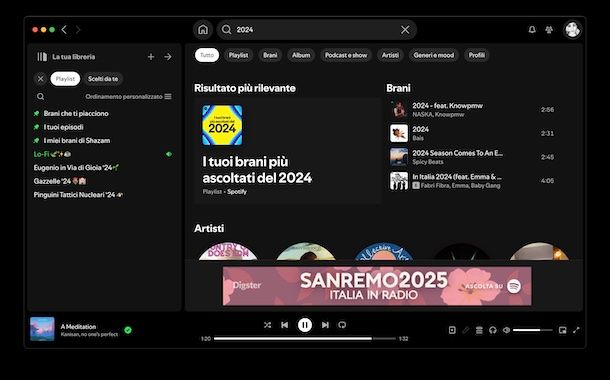
Task: Create new playlist with plus icon
Action: (151, 57)
